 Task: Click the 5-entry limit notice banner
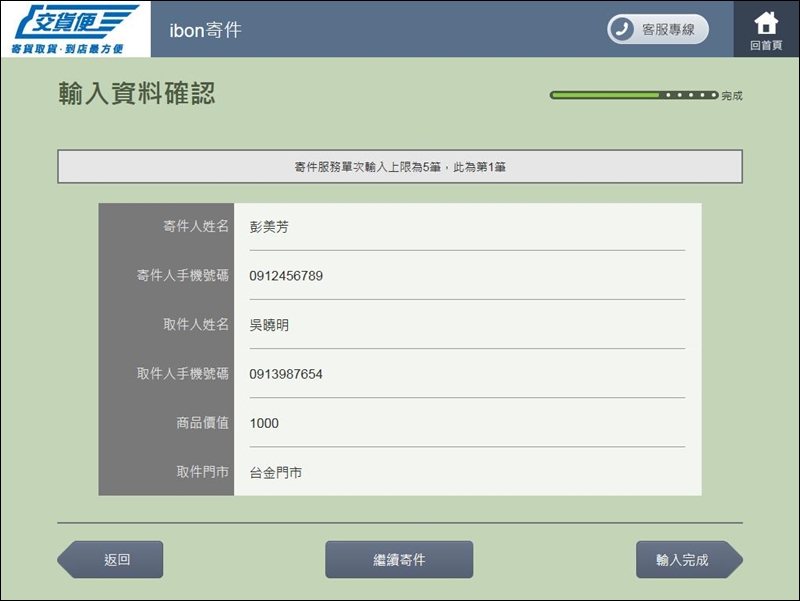coord(400,167)
